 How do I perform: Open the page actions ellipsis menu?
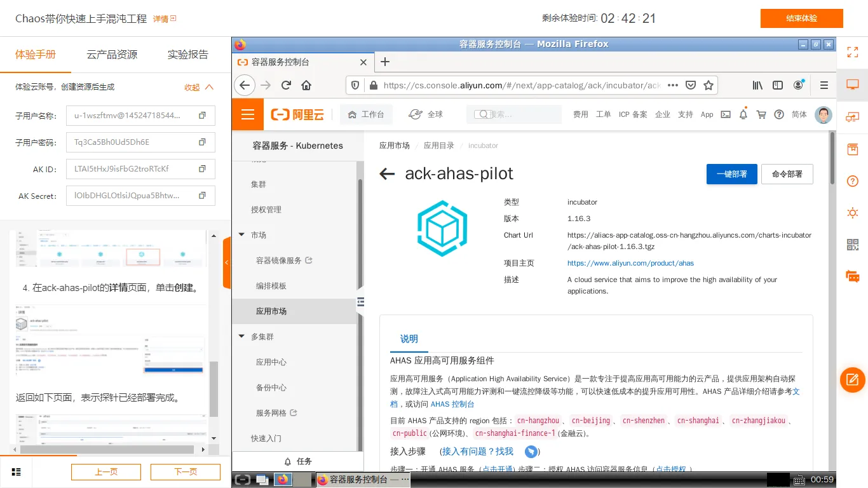[x=673, y=85]
